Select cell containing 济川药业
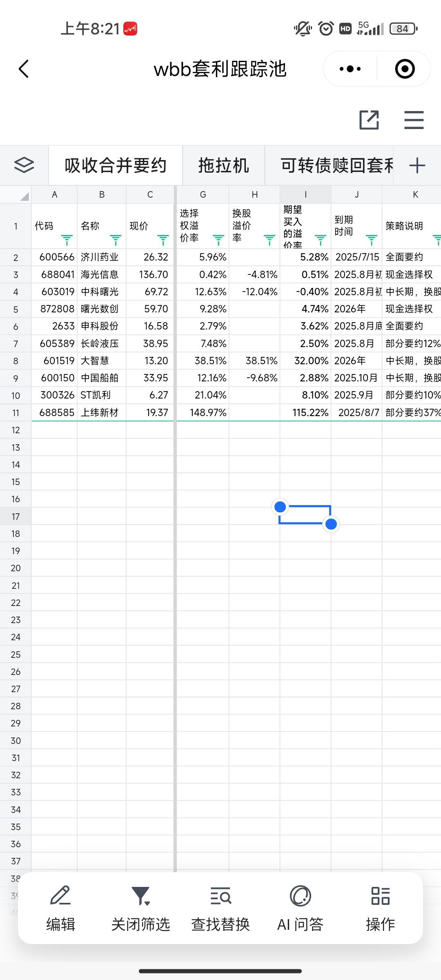The image size is (441, 980). tap(101, 257)
